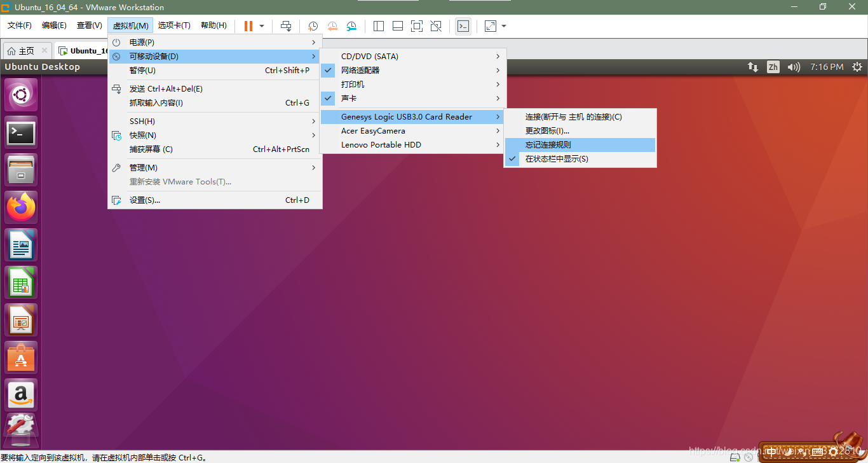Viewport: 868px width, 463px height.
Task: Click Ubuntu network indicator in top panel
Action: (753, 67)
